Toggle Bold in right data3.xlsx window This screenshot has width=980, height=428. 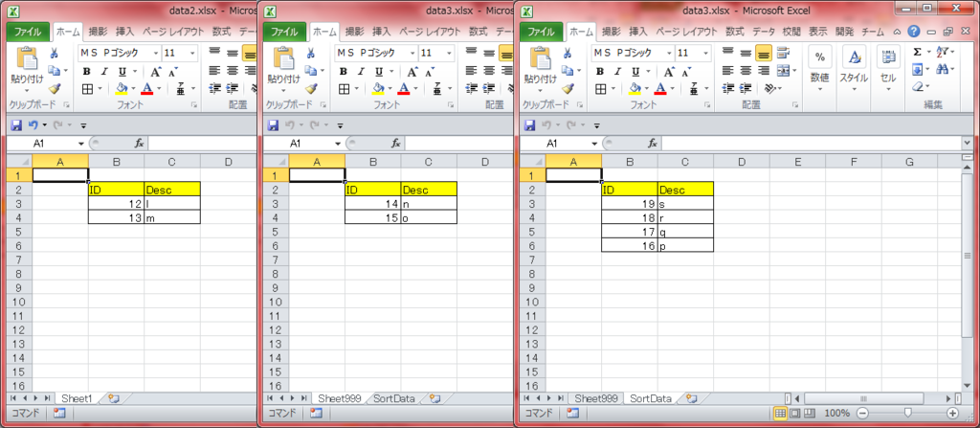pyautogui.click(x=599, y=71)
